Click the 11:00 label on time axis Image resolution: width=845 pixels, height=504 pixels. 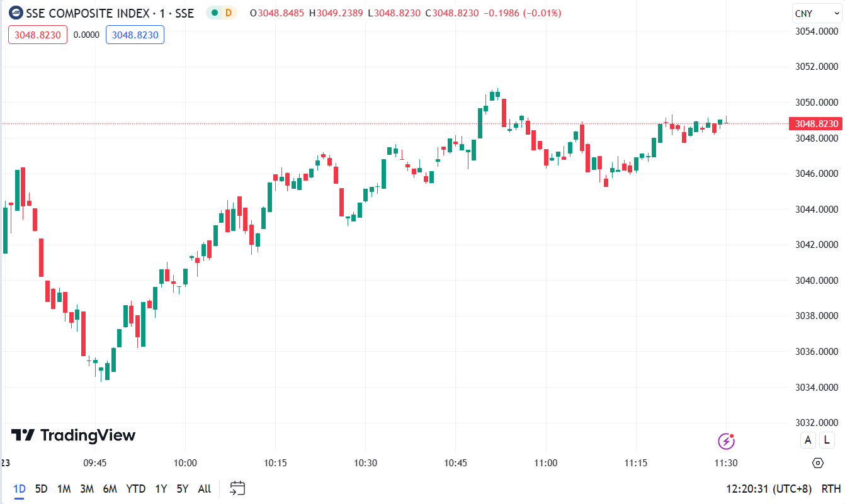pyautogui.click(x=545, y=463)
